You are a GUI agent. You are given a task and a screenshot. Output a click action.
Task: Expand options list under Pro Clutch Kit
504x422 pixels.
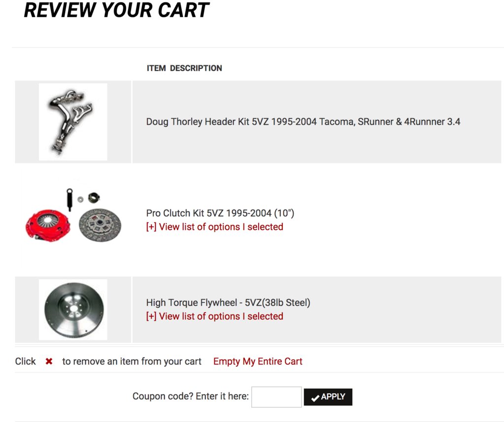point(215,227)
